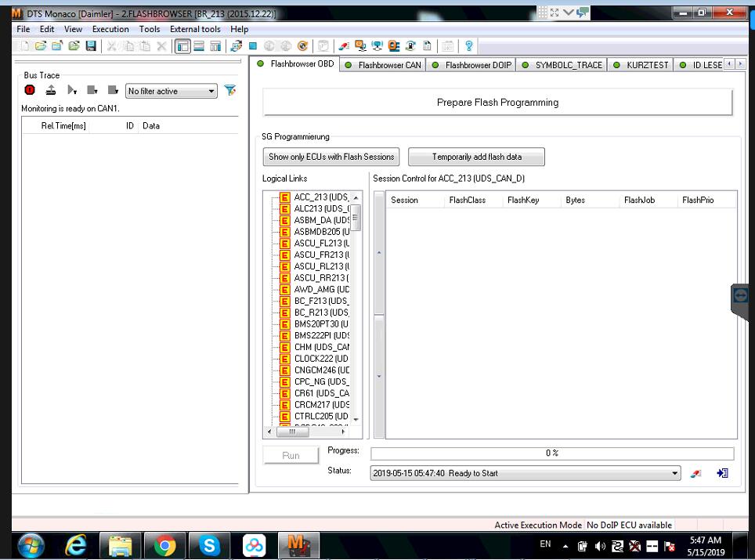Select horizontal split layout toolbar icon

tap(199, 46)
